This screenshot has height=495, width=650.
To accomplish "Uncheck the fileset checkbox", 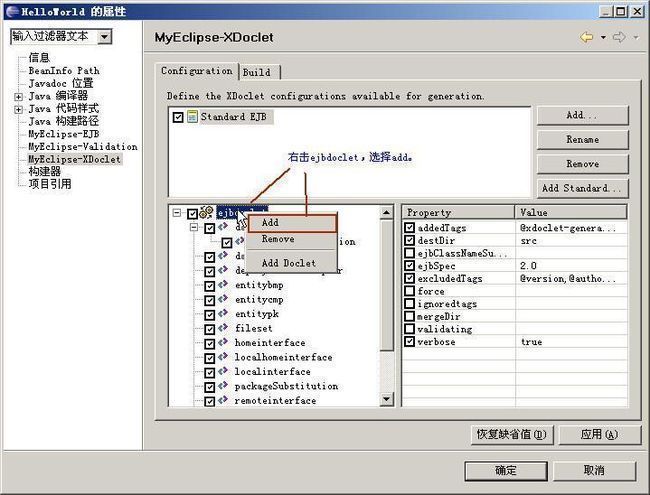I will [x=210, y=329].
